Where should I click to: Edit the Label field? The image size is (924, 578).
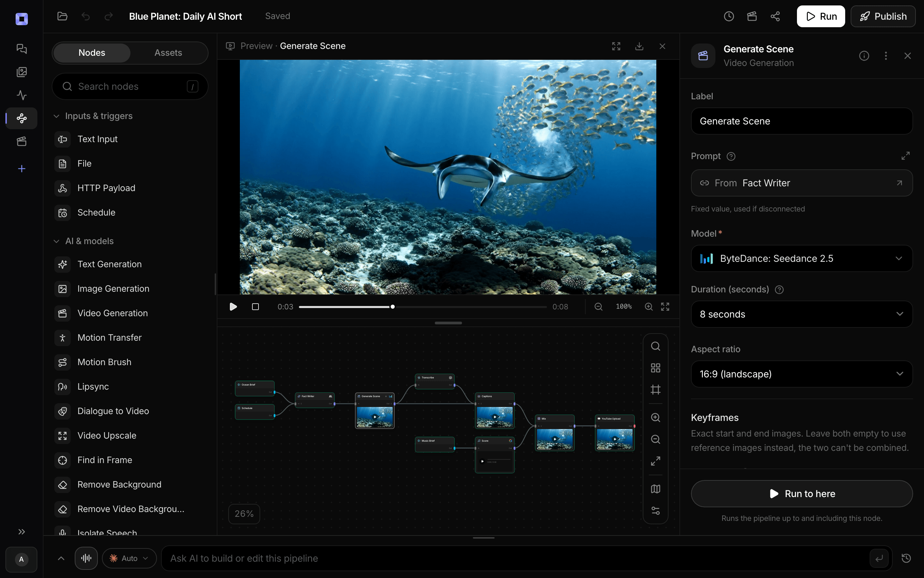(802, 121)
